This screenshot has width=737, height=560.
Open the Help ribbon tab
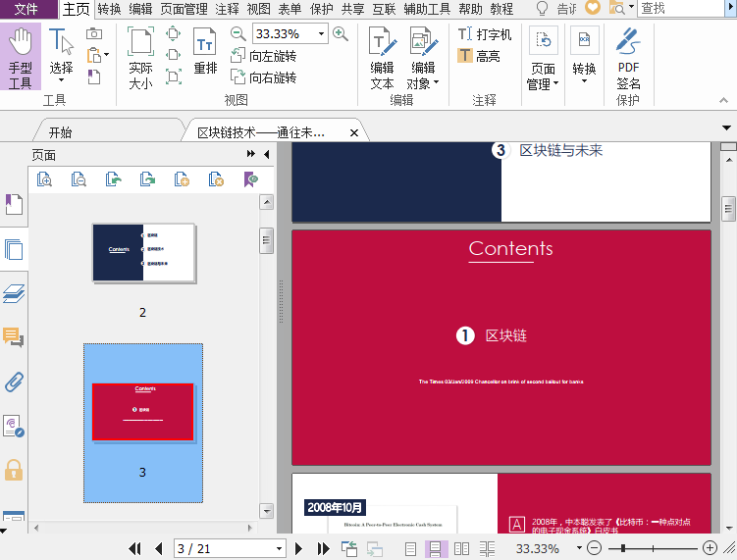click(470, 9)
